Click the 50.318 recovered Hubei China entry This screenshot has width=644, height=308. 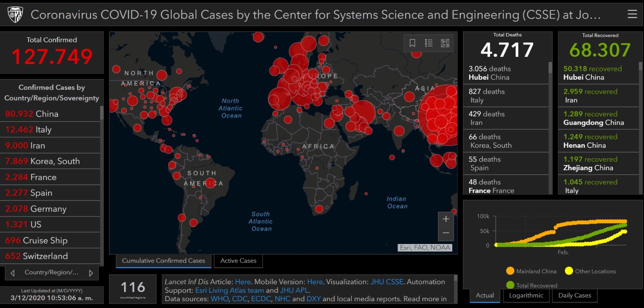[599, 73]
